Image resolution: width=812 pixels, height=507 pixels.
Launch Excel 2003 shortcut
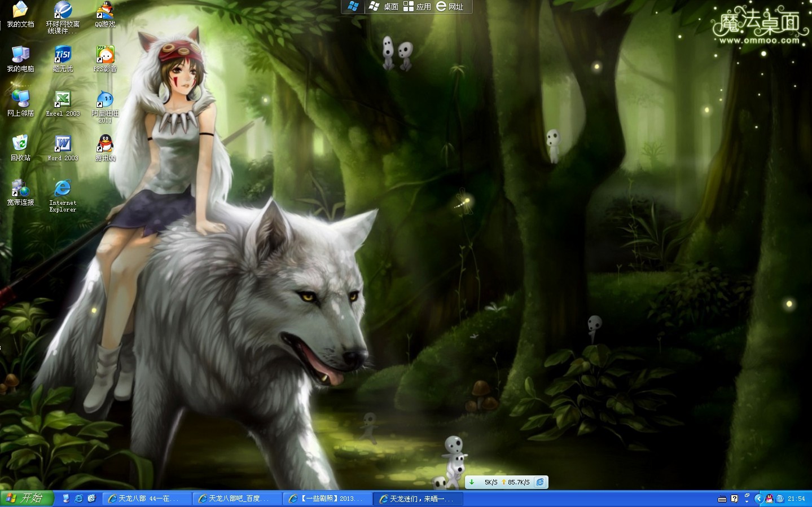[63, 104]
